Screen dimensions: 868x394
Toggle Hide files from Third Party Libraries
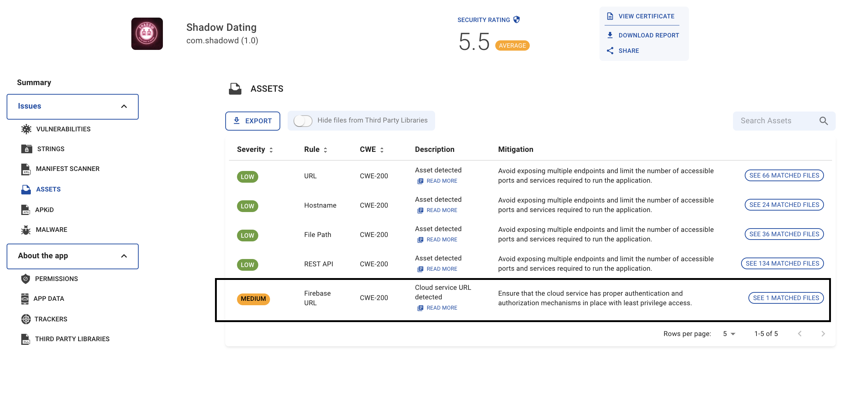(303, 121)
